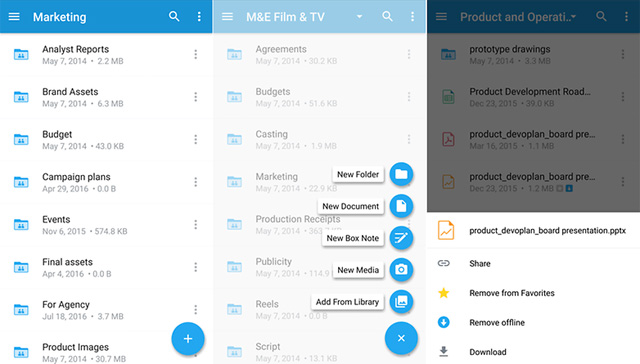Open more options for Campaign plans folder
The height and width of the screenshot is (364, 640).
point(196,182)
